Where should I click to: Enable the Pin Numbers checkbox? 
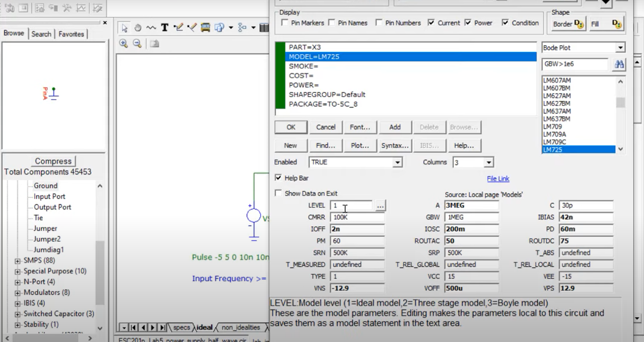pyautogui.click(x=379, y=23)
